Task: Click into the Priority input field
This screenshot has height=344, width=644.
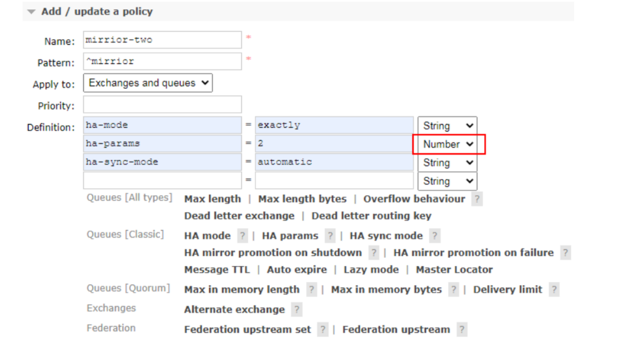Action: click(x=162, y=105)
